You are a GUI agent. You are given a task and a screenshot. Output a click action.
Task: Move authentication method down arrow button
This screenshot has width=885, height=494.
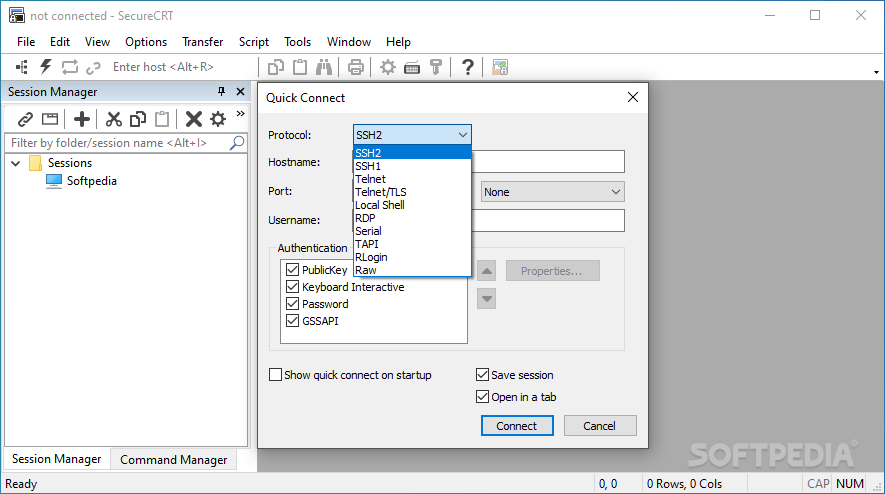click(487, 299)
